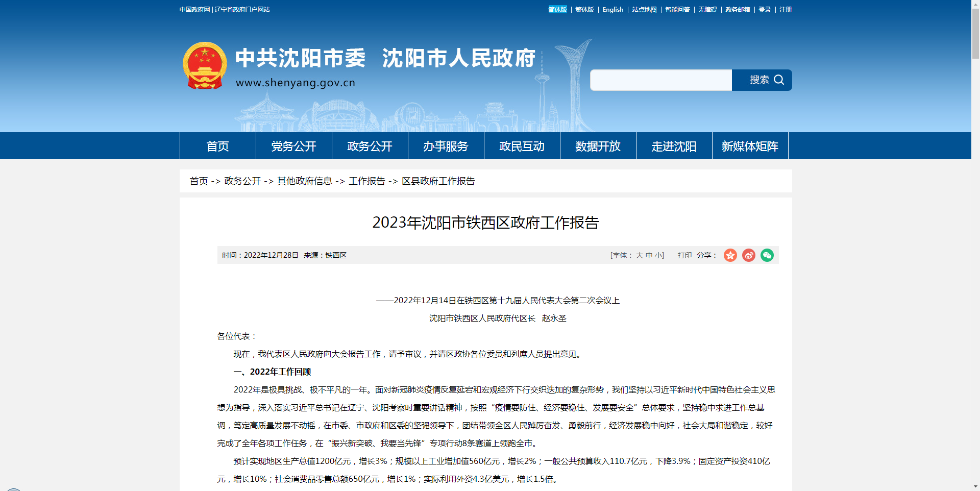Set font size to 中 (medium)
The width and height of the screenshot is (980, 491).
(x=649, y=255)
